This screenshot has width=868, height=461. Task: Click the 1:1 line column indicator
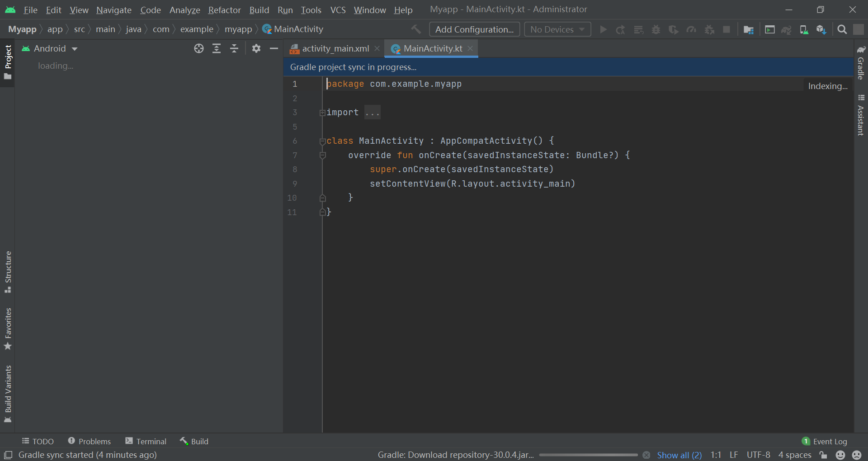tap(716, 455)
